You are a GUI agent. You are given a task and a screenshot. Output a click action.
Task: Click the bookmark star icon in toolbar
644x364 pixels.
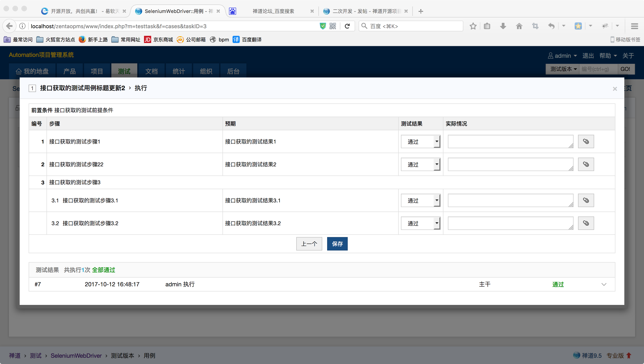473,26
